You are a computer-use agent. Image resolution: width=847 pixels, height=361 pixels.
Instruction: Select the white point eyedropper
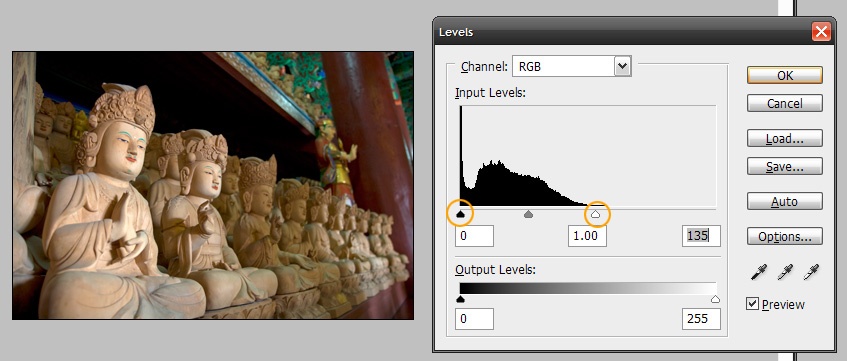(x=811, y=272)
